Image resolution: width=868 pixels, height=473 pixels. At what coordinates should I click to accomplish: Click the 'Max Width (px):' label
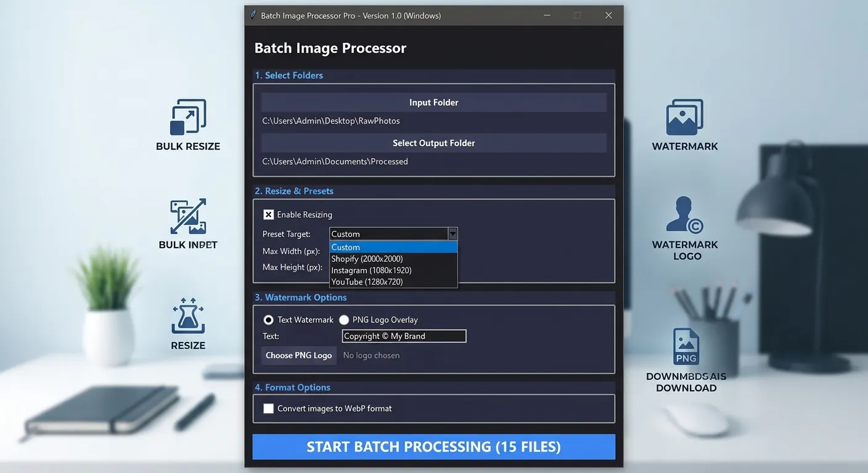point(291,251)
